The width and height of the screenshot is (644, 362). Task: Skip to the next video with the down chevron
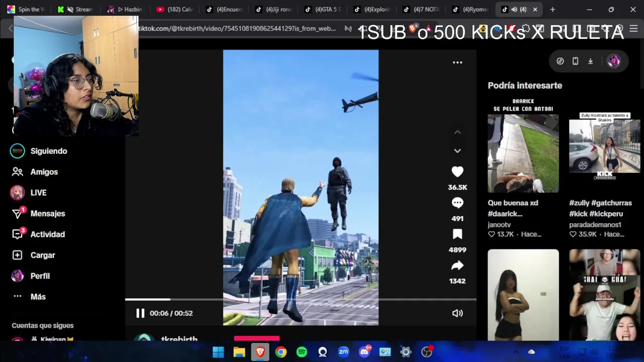click(x=457, y=151)
